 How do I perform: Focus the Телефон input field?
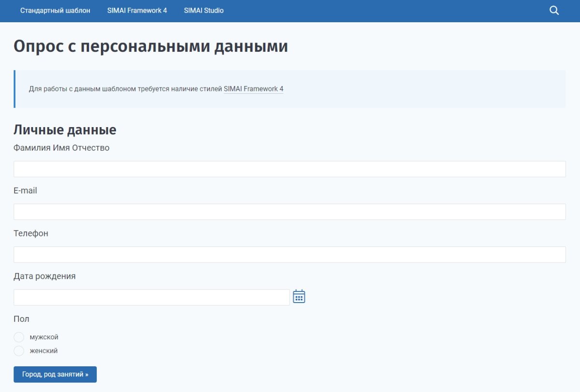coord(290,254)
